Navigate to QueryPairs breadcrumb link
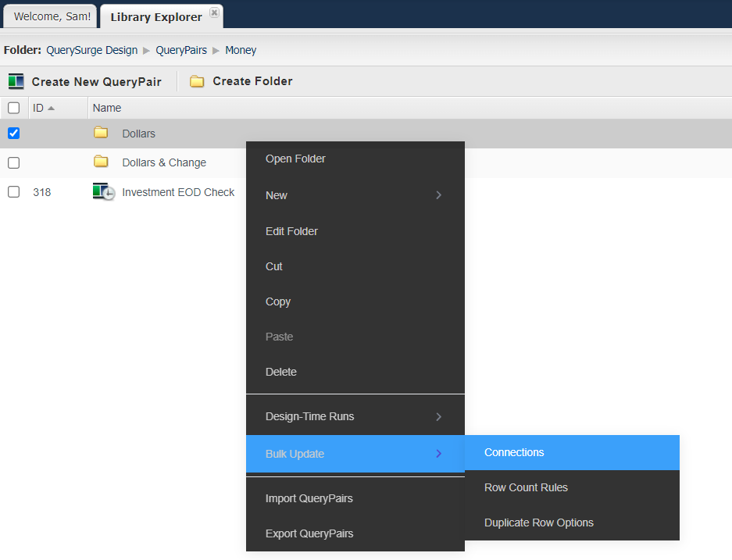This screenshot has height=560, width=732. coord(181,50)
